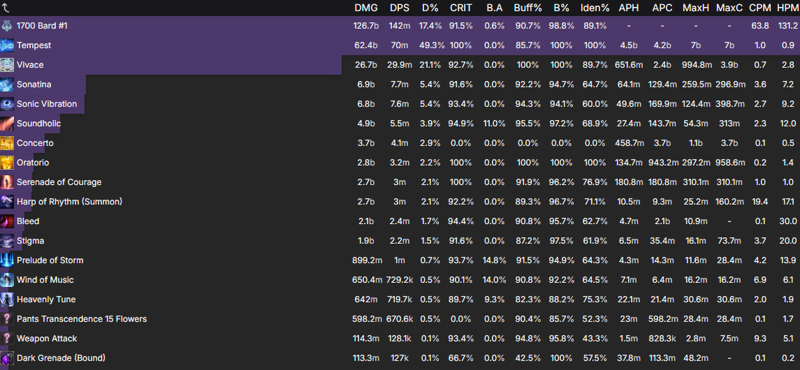Click the back arrow icon at top-left
This screenshot has width=800, height=370.
5,8
